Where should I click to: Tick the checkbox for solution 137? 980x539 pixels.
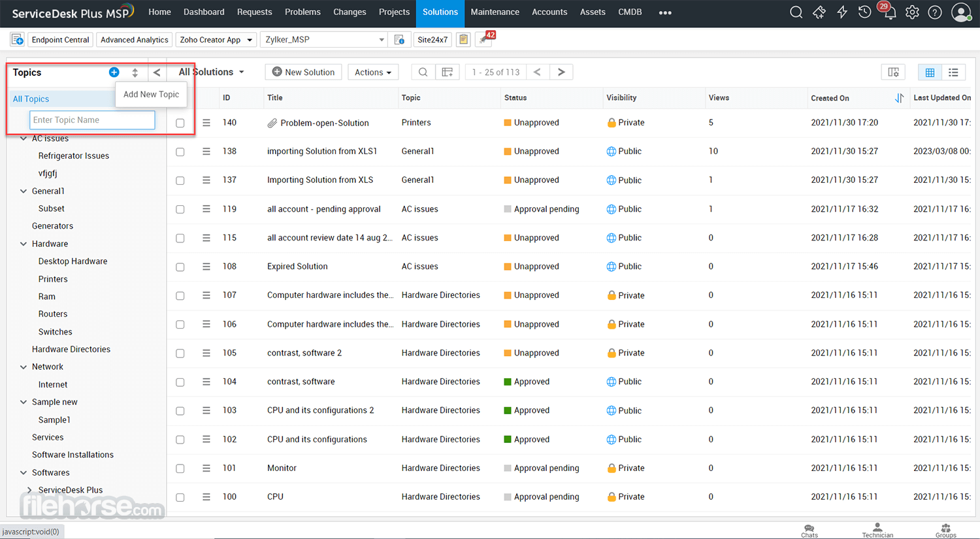(180, 180)
